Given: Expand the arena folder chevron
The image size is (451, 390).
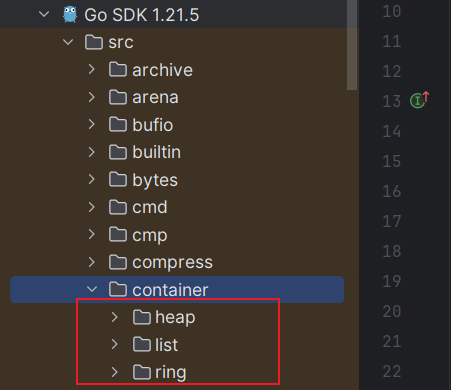Looking at the screenshot, I should (92, 97).
